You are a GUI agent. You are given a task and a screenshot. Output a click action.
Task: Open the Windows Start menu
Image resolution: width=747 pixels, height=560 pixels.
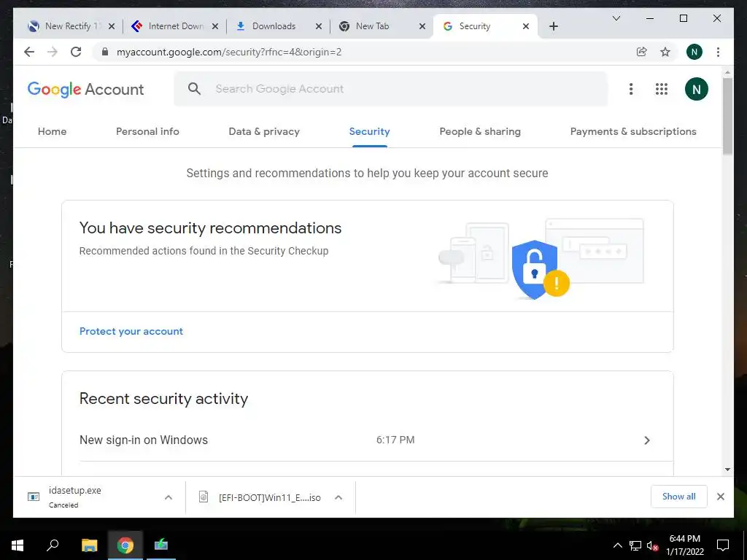click(x=18, y=545)
